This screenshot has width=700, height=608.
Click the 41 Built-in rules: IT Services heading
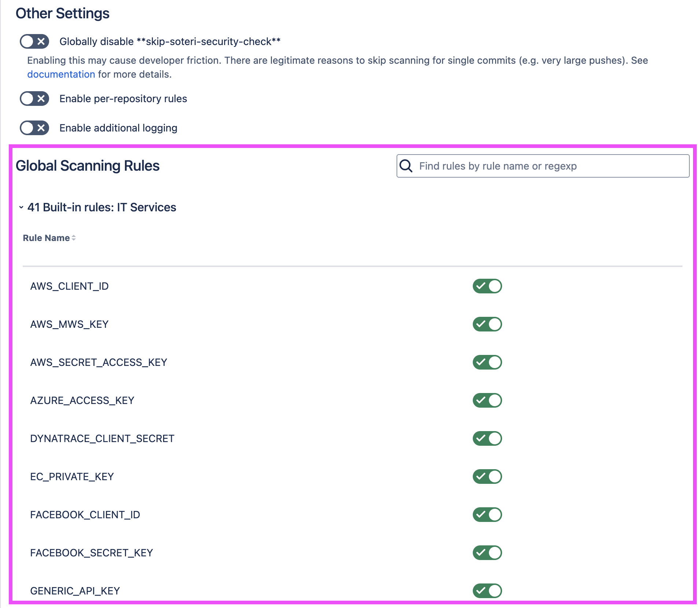[x=102, y=207]
